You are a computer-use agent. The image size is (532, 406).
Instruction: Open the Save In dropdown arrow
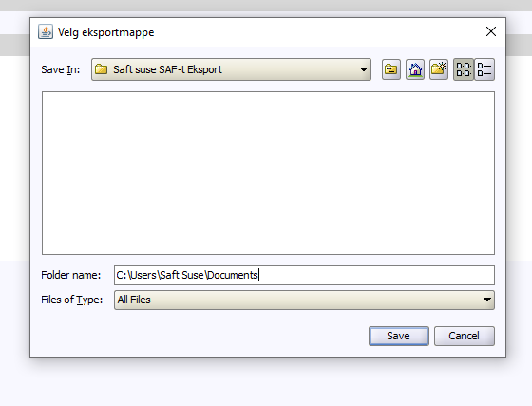pos(363,69)
